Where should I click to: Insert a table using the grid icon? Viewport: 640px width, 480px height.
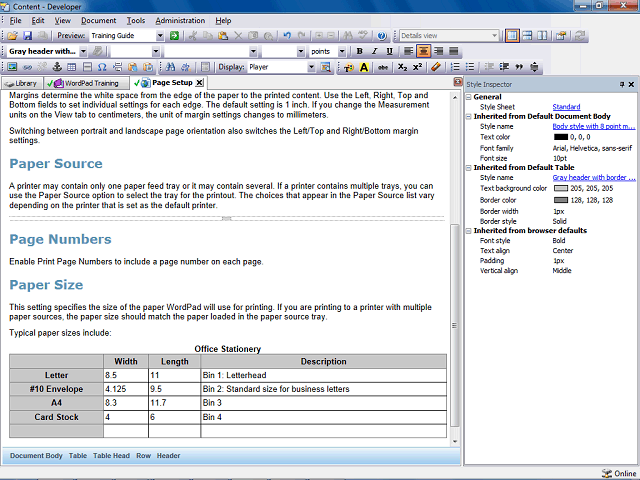[x=72, y=67]
